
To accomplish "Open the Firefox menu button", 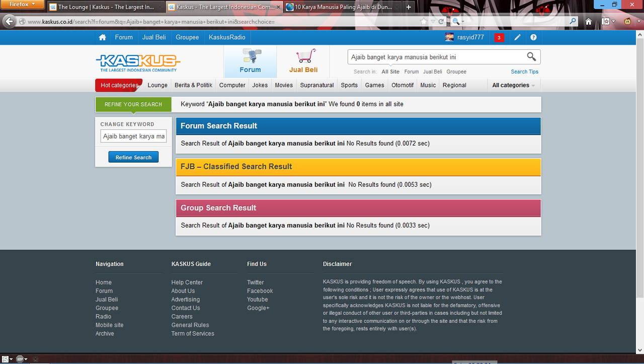I will [x=22, y=5].
